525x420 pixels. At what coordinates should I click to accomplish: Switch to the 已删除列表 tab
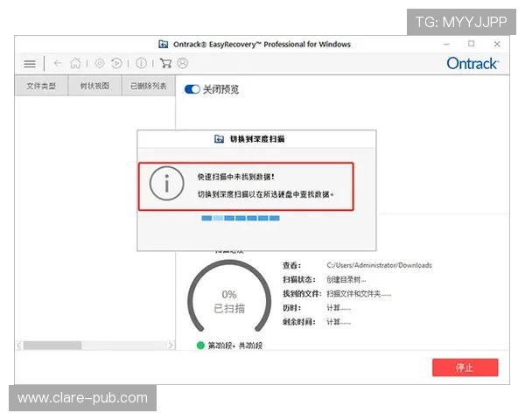point(149,86)
